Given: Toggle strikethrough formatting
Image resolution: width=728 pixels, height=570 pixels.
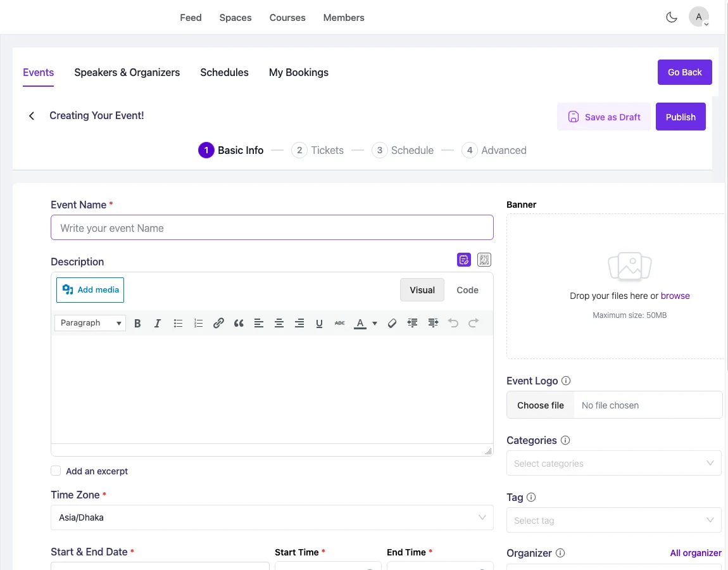Looking at the screenshot, I should point(340,324).
